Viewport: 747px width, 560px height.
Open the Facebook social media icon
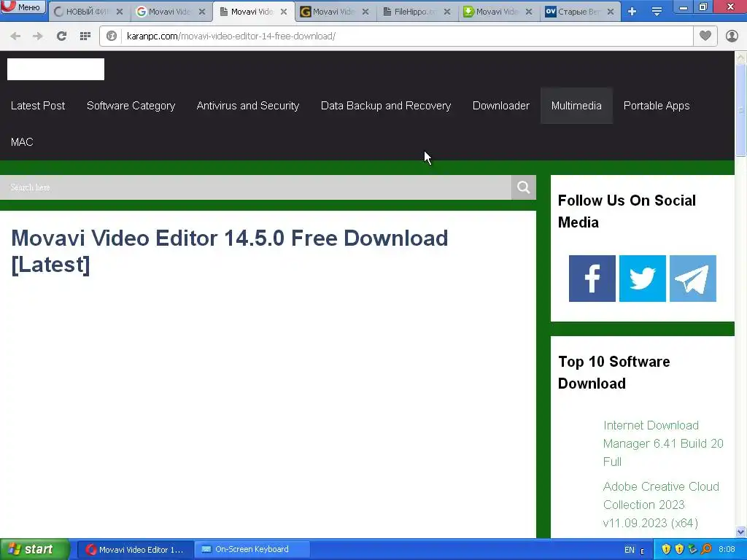[592, 279]
